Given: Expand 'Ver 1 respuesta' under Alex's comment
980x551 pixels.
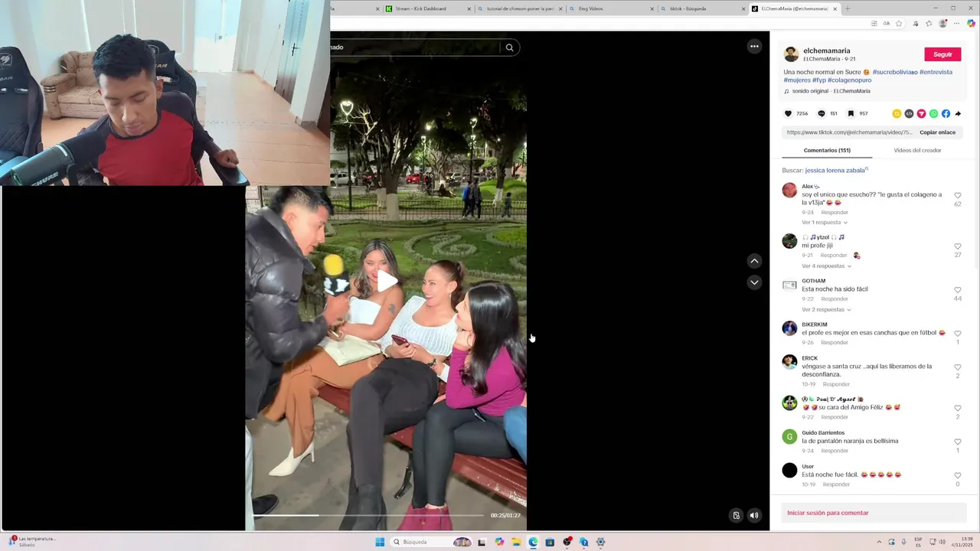Looking at the screenshot, I should [x=825, y=223].
